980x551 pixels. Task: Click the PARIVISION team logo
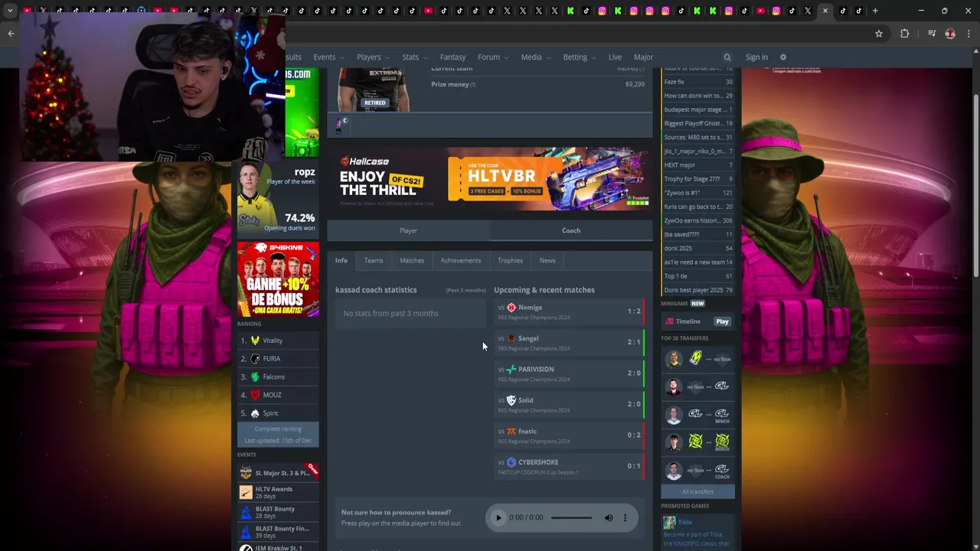tap(511, 370)
